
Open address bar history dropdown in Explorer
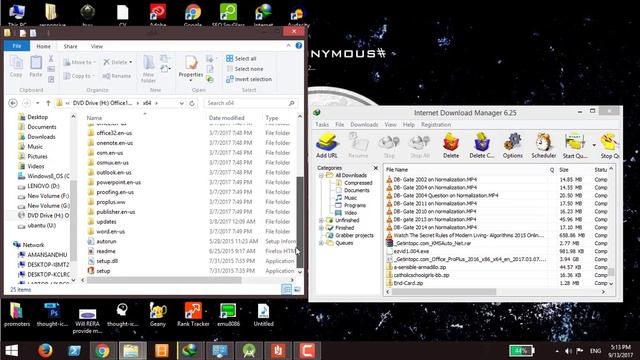pos(182,103)
